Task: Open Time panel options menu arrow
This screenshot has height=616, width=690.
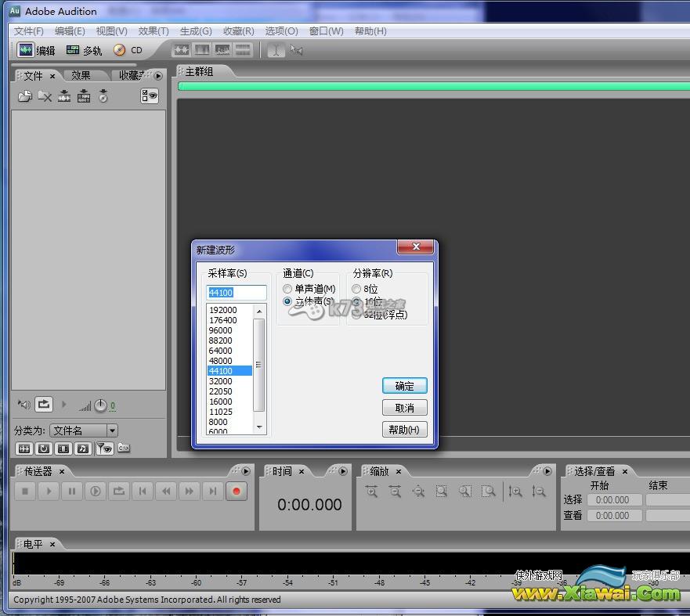Action: 343,471
